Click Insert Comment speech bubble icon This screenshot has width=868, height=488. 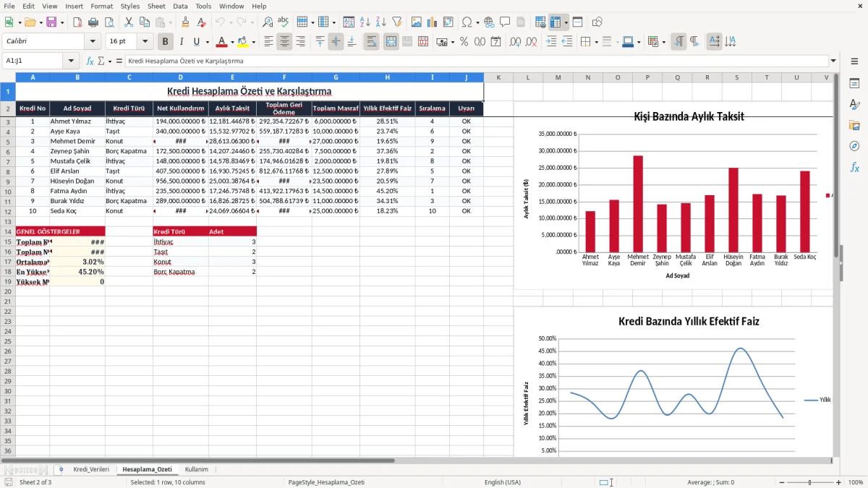505,22
